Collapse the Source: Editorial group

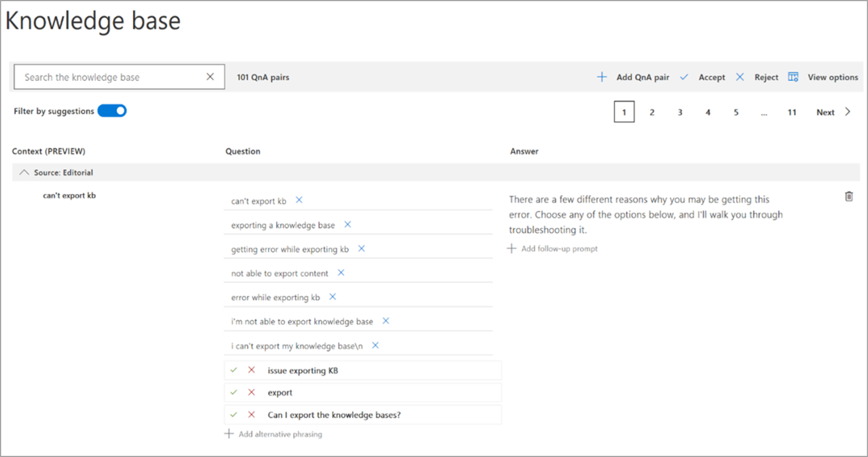[24, 172]
